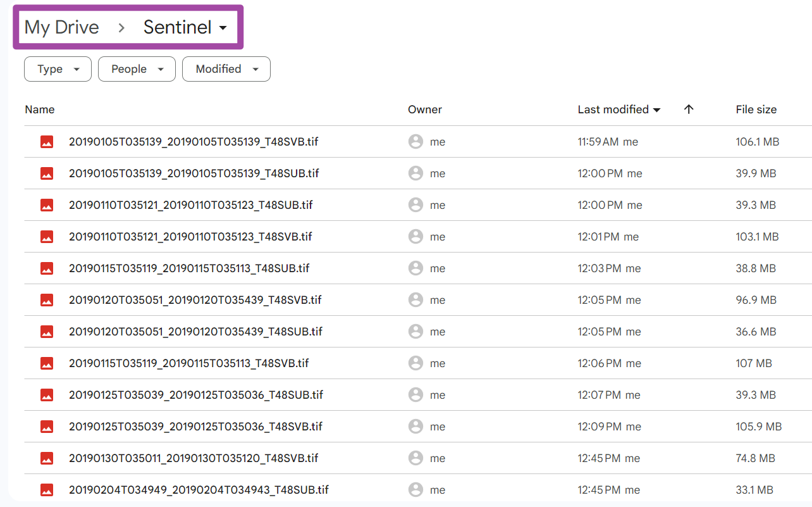Select file 20190115T035119_20190115T035113_T48SVB.tif

pos(189,363)
